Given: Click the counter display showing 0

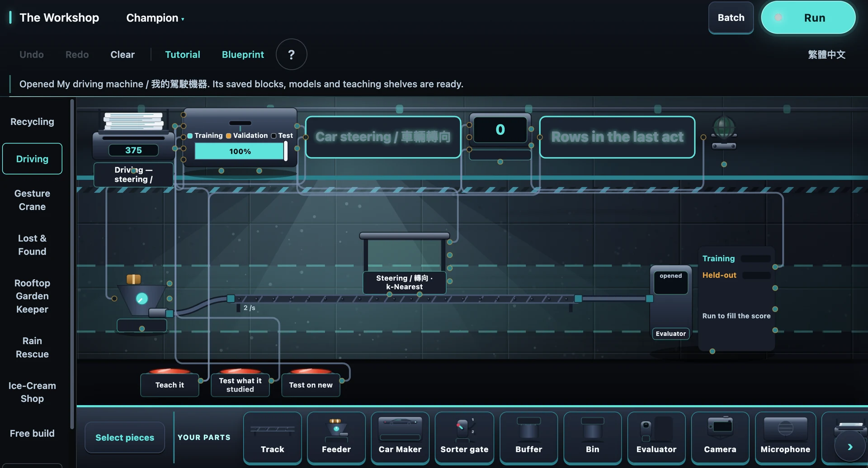Looking at the screenshot, I should [x=500, y=130].
